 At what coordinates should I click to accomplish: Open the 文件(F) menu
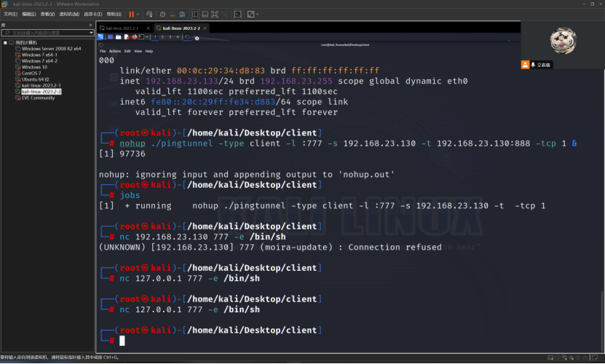point(10,15)
